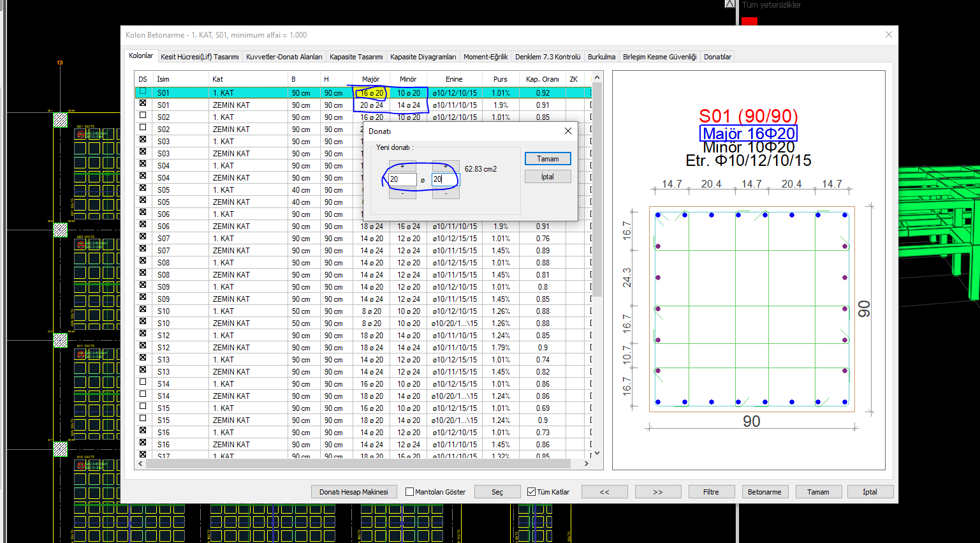Image resolution: width=980 pixels, height=543 pixels.
Task: Click the Enine column header
Action: point(454,79)
